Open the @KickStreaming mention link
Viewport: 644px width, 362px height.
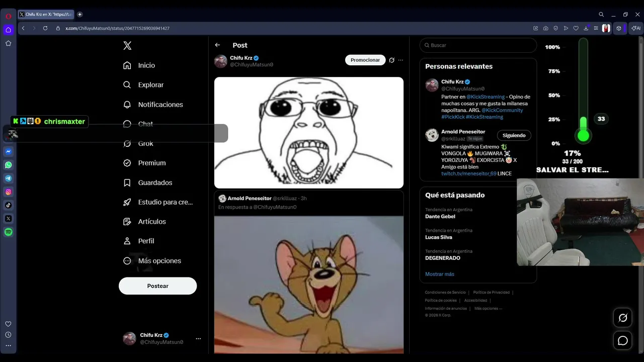tap(486, 97)
